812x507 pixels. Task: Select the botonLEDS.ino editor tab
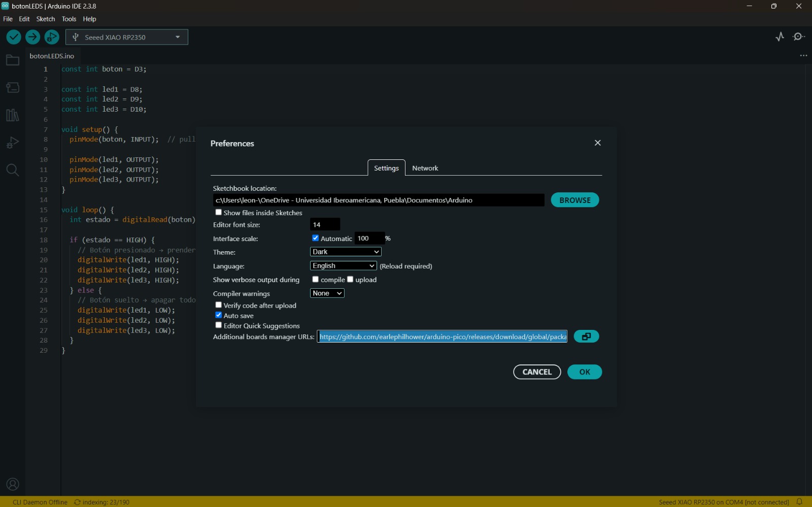click(52, 56)
